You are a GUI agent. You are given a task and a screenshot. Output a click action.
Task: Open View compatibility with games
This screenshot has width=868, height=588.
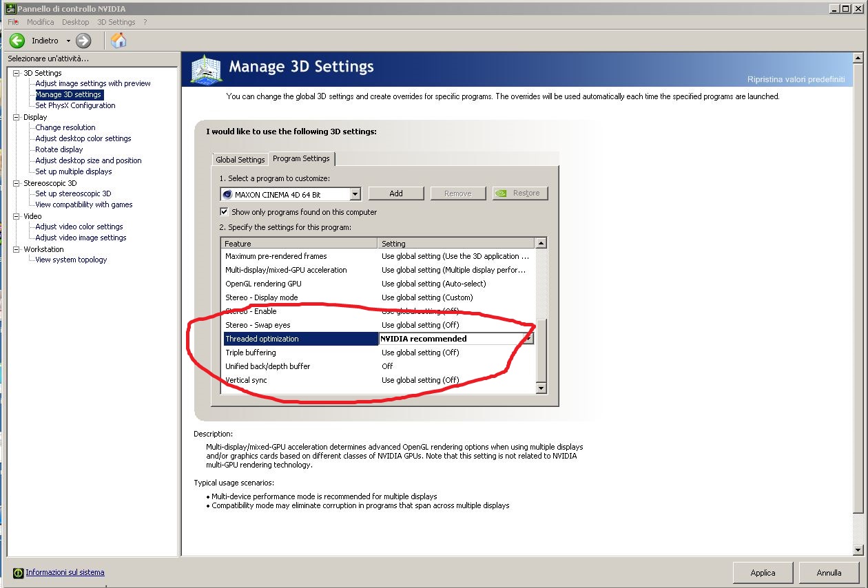tap(84, 204)
